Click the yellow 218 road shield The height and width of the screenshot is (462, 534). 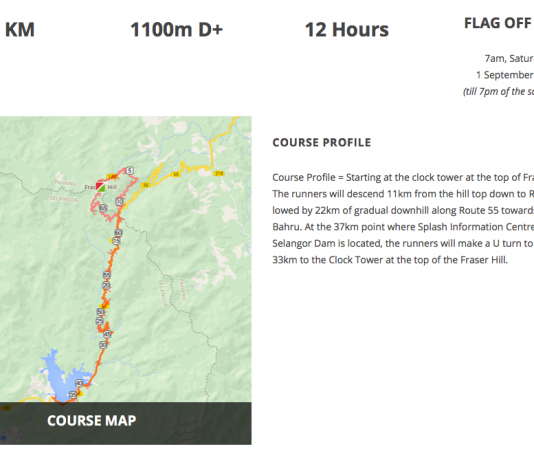pyautogui.click(x=218, y=173)
